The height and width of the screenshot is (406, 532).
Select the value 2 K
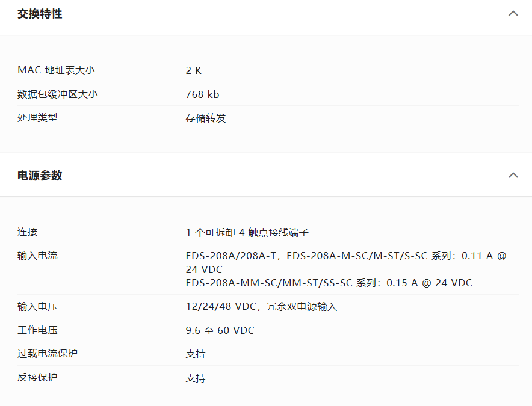(193, 70)
